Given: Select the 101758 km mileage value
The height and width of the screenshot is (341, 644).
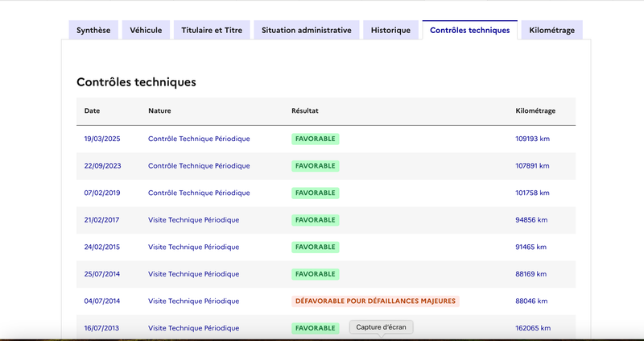Looking at the screenshot, I should [532, 193].
